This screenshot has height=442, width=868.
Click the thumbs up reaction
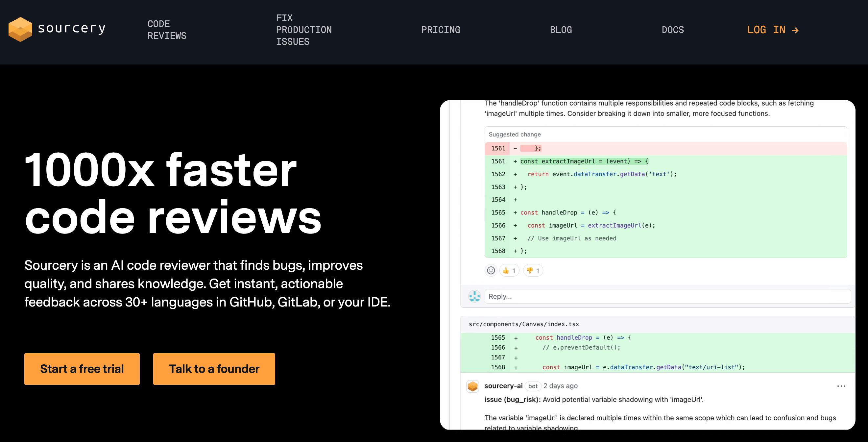(509, 270)
